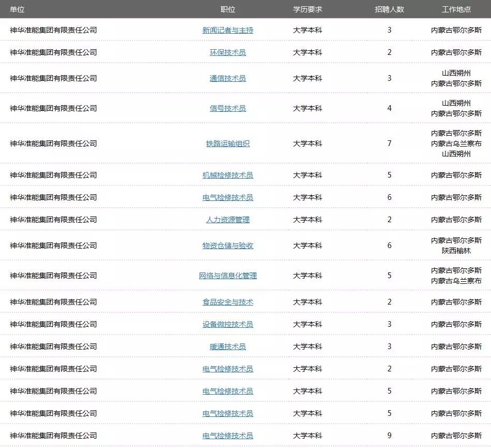The width and height of the screenshot is (491, 448).
Task: Click 大学本科 in 暖通技术员 row
Action: click(308, 346)
